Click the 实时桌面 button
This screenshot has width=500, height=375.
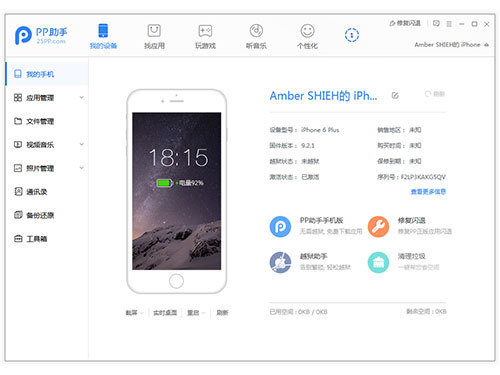click(x=165, y=313)
